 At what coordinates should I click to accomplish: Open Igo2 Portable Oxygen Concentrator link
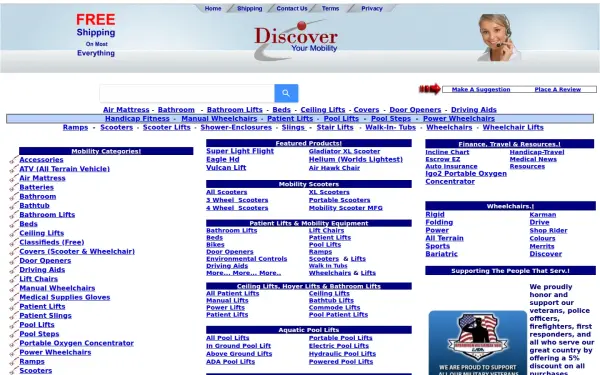click(x=466, y=178)
